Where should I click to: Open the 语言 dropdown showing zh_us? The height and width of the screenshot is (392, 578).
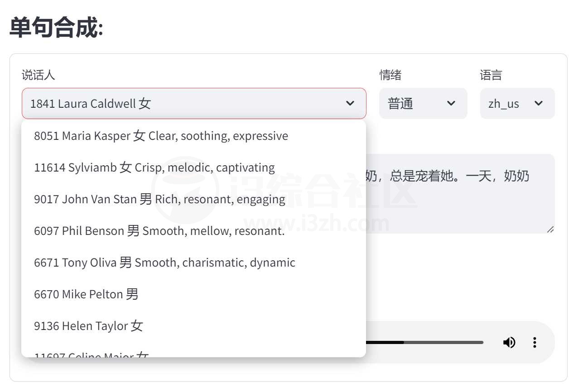coord(517,103)
